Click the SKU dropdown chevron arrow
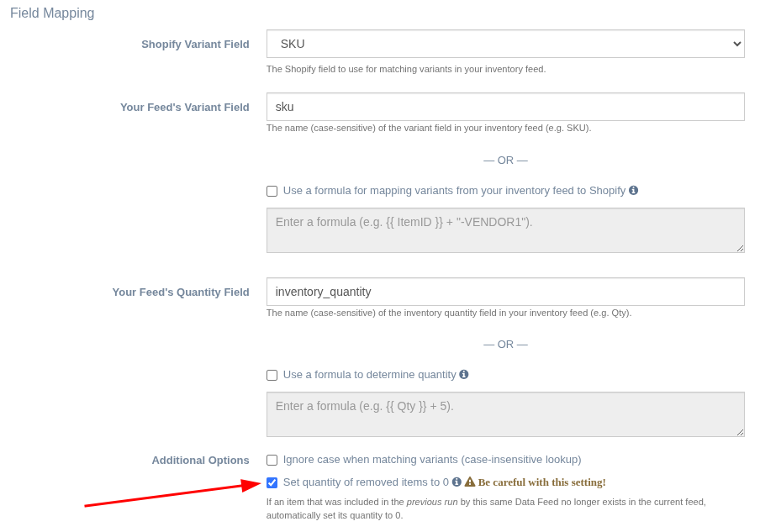The height and width of the screenshot is (532, 760). (736, 44)
